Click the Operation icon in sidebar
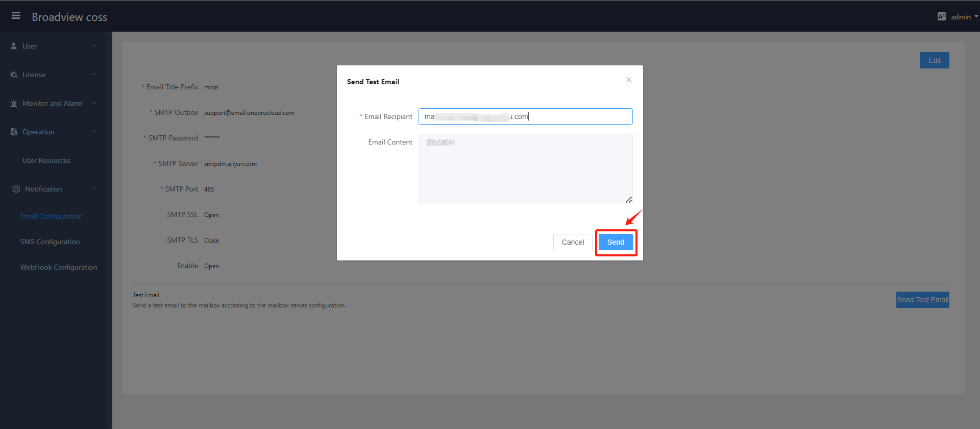Viewport: 980px width, 429px height. coord(14,132)
